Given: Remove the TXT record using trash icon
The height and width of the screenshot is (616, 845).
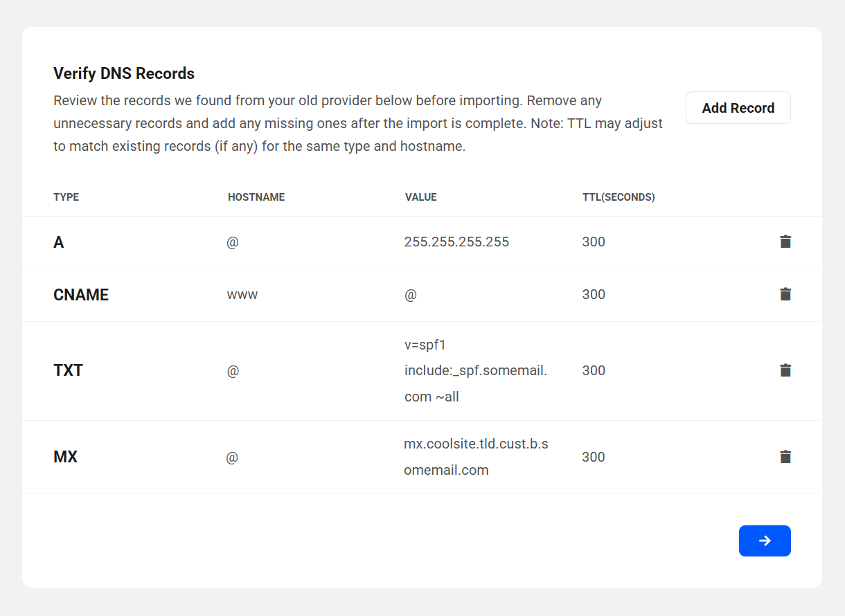Looking at the screenshot, I should 785,370.
